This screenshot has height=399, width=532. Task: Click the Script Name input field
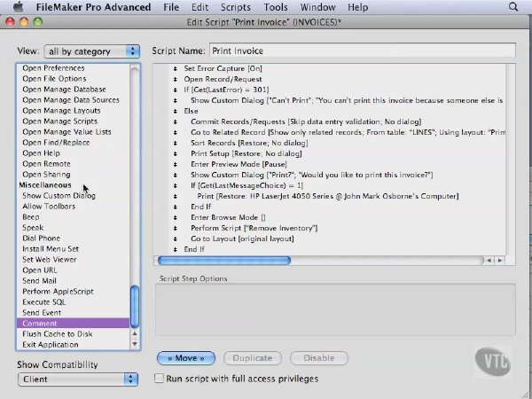(x=363, y=51)
